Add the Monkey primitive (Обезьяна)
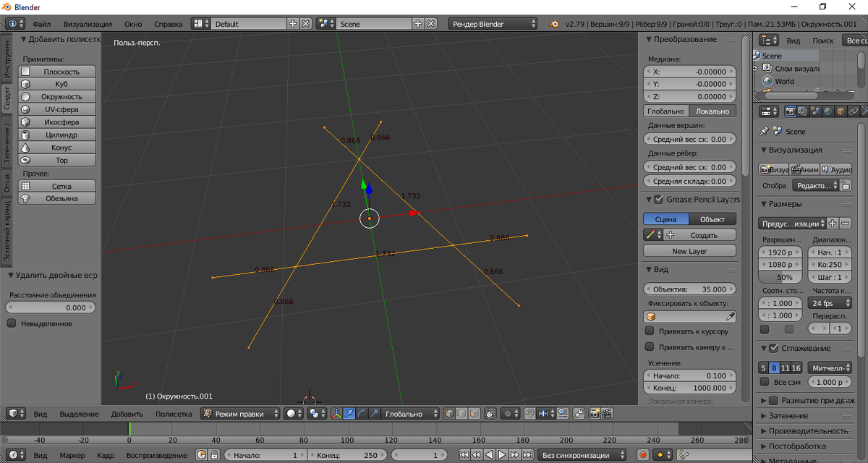This screenshot has height=463, width=868. (x=57, y=198)
